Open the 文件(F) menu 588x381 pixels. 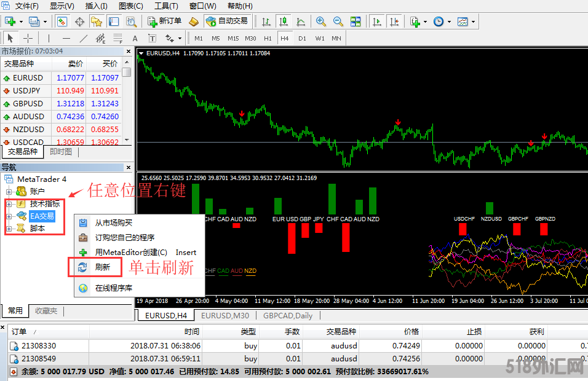26,6
